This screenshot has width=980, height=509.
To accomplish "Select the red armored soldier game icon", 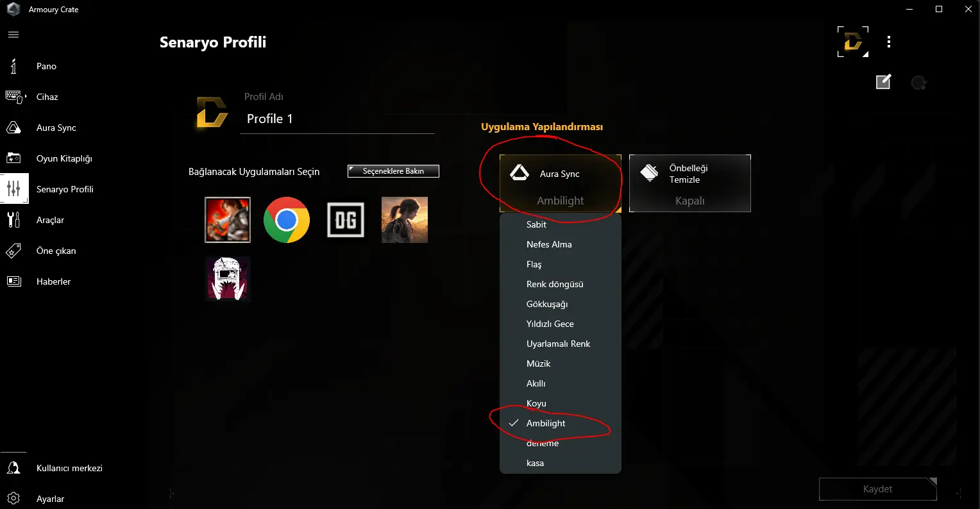I will click(228, 220).
